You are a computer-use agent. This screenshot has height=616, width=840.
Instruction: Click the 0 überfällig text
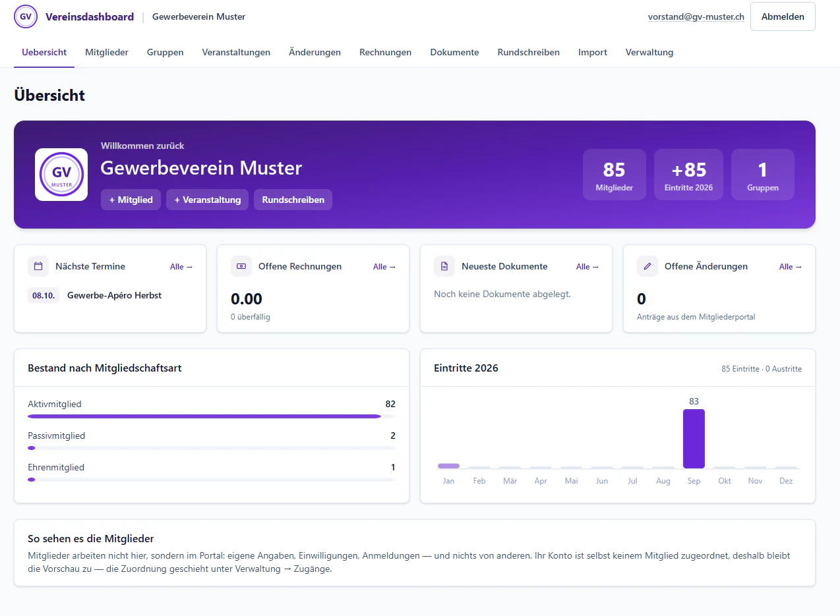(x=251, y=317)
